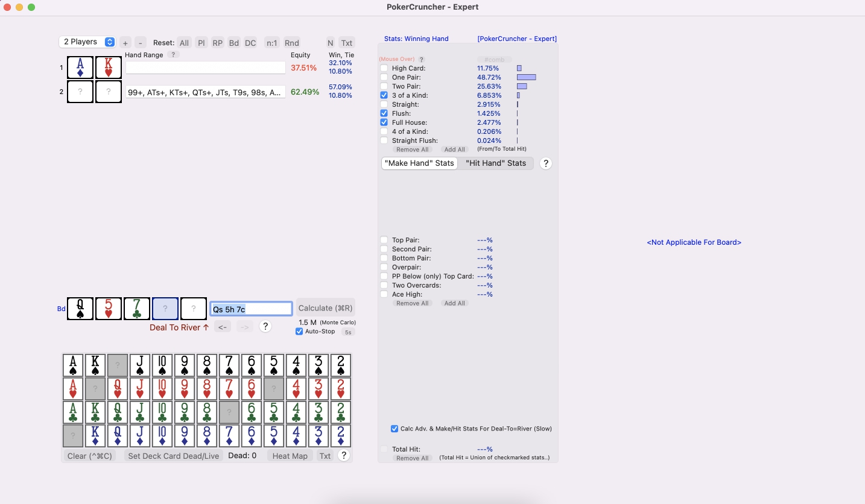Open help next to Hand Range label

173,55
